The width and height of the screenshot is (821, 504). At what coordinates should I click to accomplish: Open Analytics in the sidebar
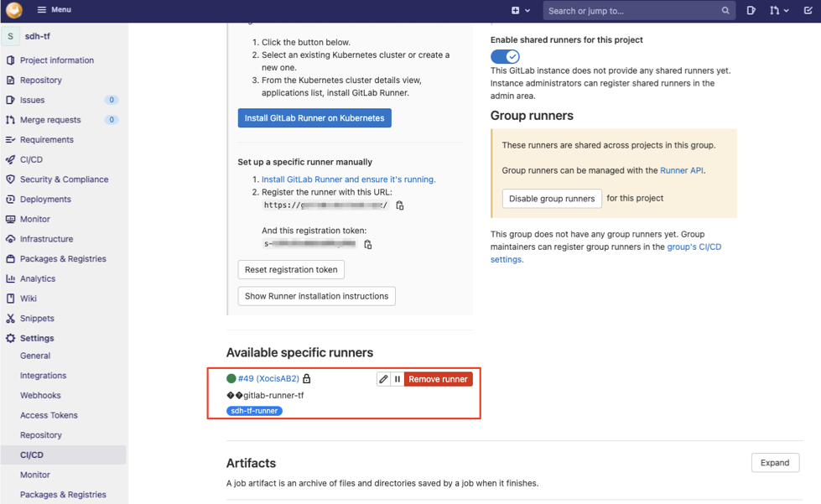coord(38,279)
